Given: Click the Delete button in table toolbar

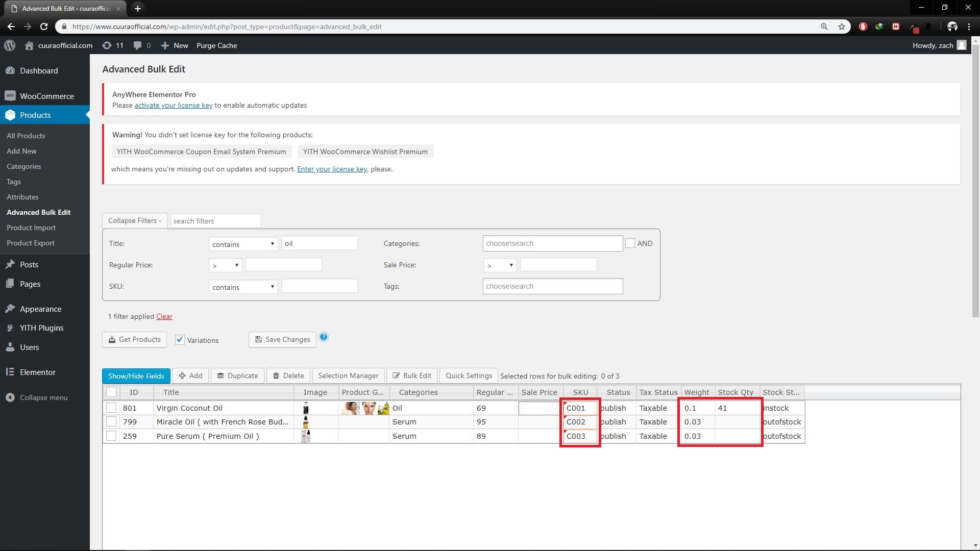Looking at the screenshot, I should 288,375.
